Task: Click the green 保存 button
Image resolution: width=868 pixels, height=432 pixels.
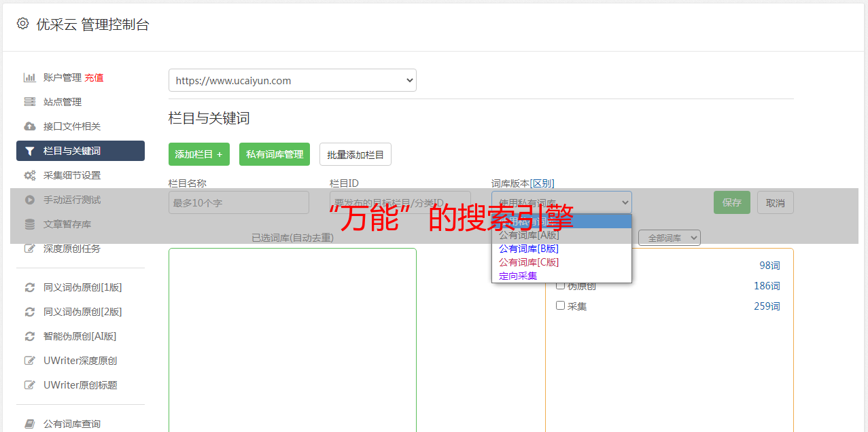Action: [x=732, y=202]
